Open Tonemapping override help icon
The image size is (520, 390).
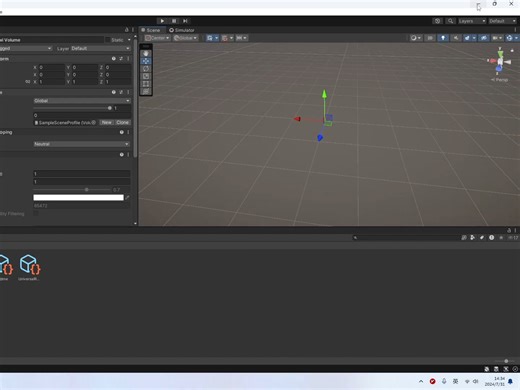click(122, 132)
